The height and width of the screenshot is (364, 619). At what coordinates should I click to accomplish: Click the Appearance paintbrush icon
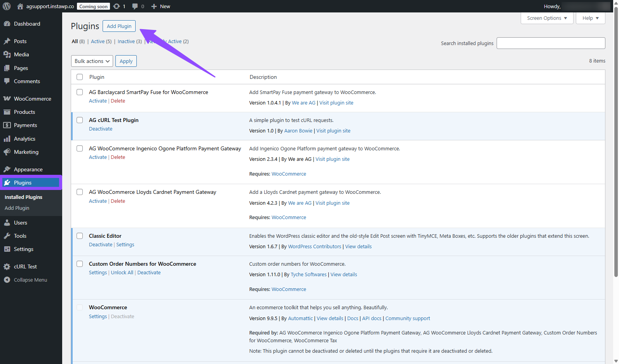click(7, 169)
